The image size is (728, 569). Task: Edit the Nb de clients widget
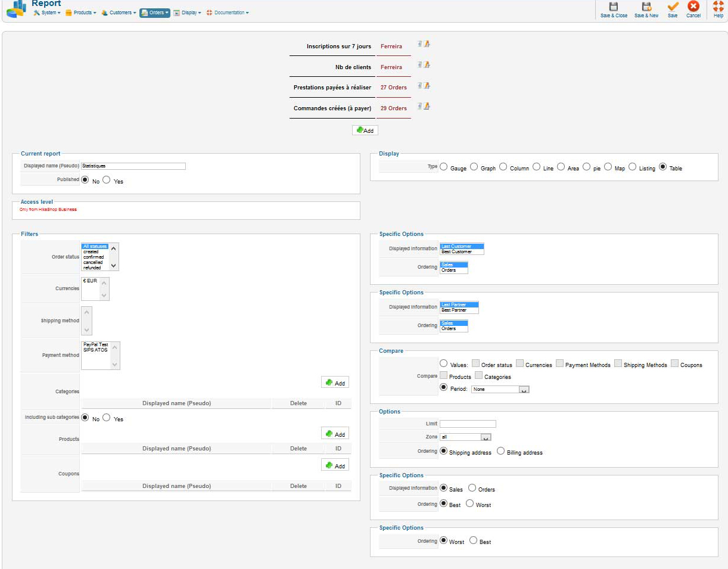pos(427,64)
